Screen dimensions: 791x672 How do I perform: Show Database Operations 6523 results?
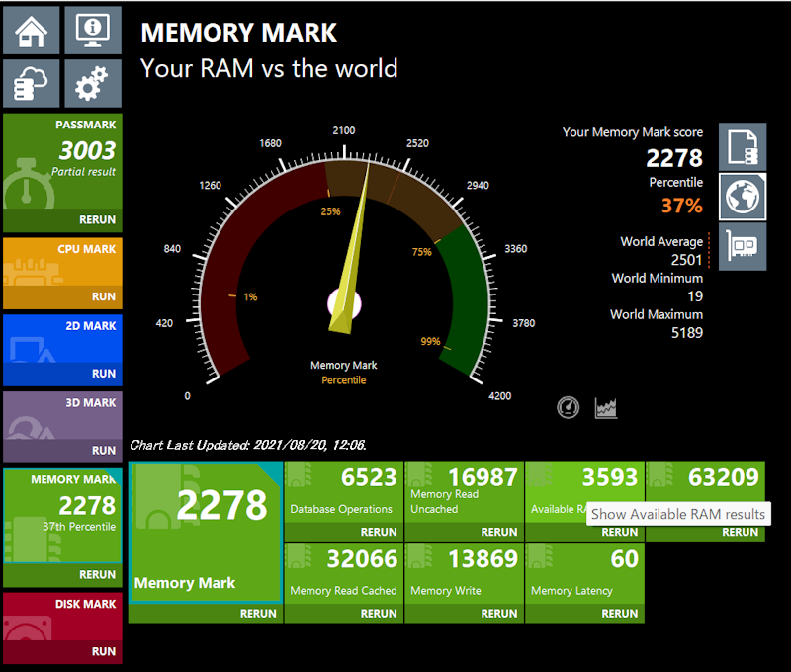pyautogui.click(x=343, y=492)
